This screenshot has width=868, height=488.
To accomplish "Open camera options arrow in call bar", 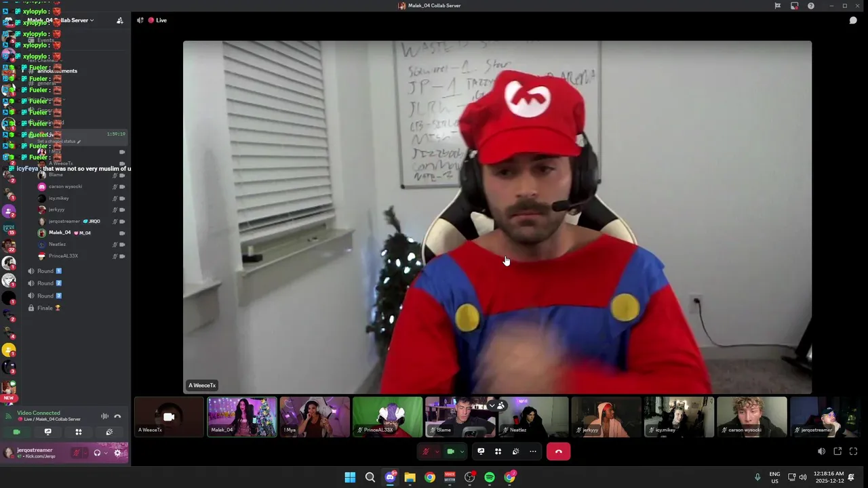I will pos(462,451).
